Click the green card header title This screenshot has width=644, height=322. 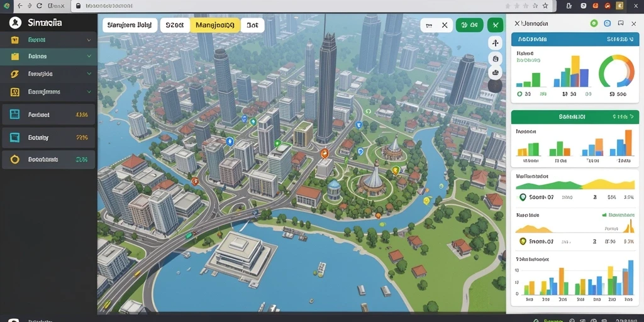coord(573,117)
